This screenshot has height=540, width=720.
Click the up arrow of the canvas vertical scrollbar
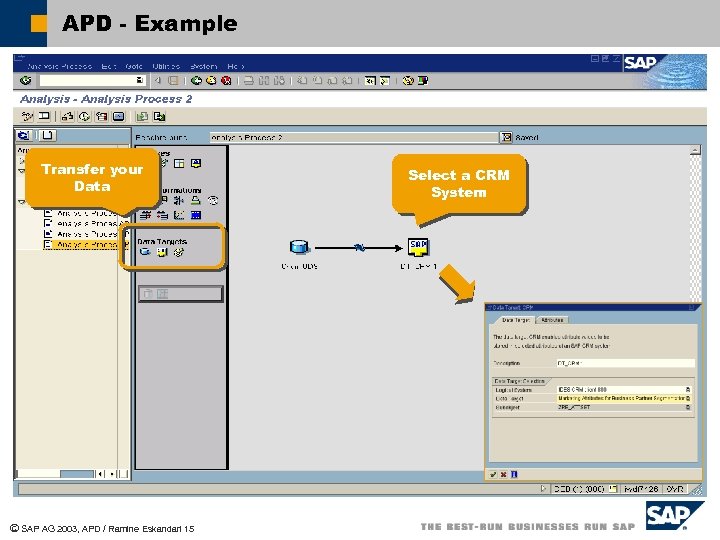[x=695, y=150]
